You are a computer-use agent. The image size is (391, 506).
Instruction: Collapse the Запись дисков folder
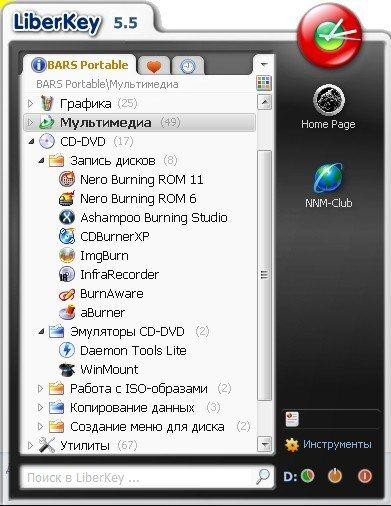click(x=41, y=161)
